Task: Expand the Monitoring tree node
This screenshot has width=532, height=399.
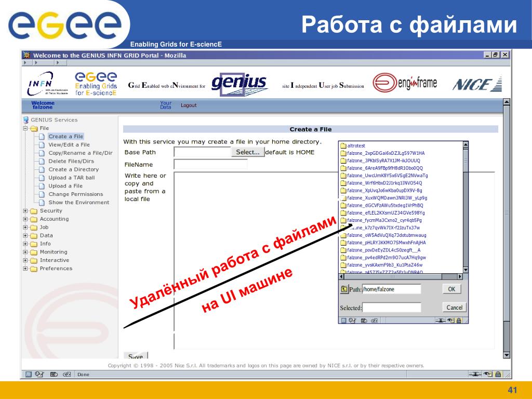Action: tap(25, 252)
